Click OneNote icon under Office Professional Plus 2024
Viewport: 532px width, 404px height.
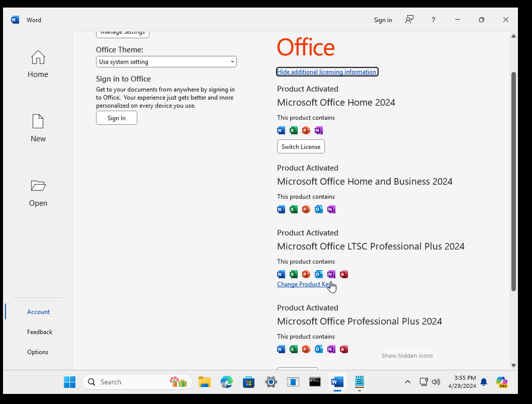[331, 349]
